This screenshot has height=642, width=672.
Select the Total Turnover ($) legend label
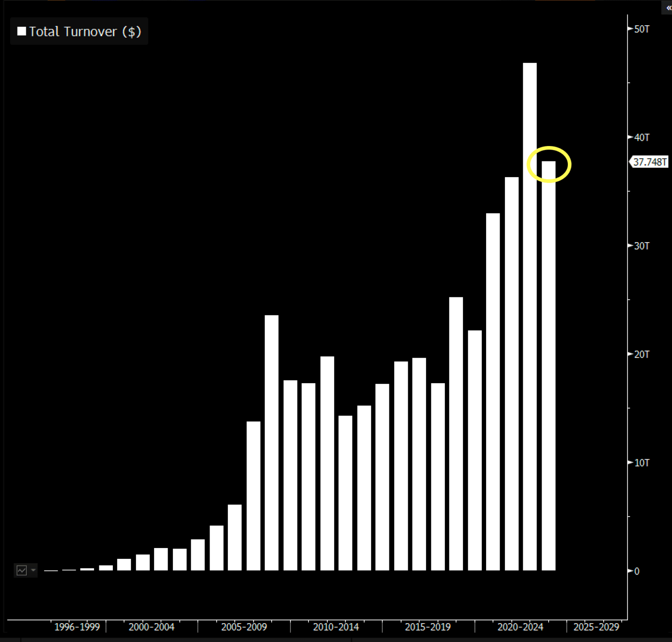click(85, 31)
